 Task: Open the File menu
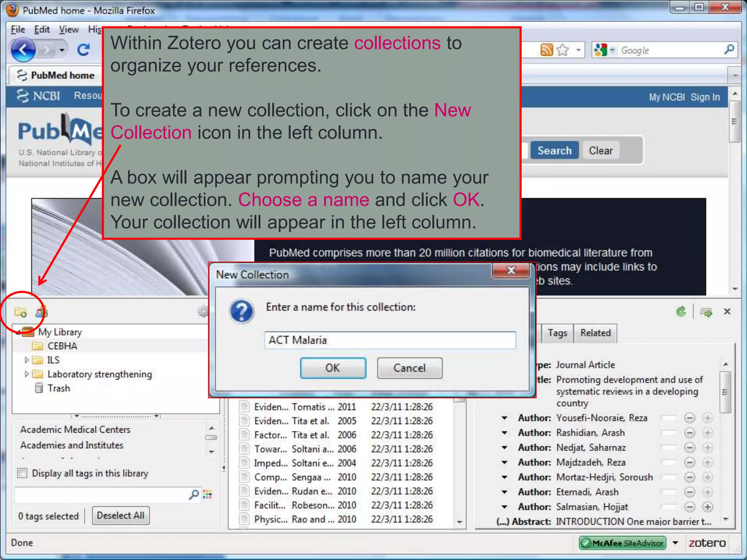point(18,30)
